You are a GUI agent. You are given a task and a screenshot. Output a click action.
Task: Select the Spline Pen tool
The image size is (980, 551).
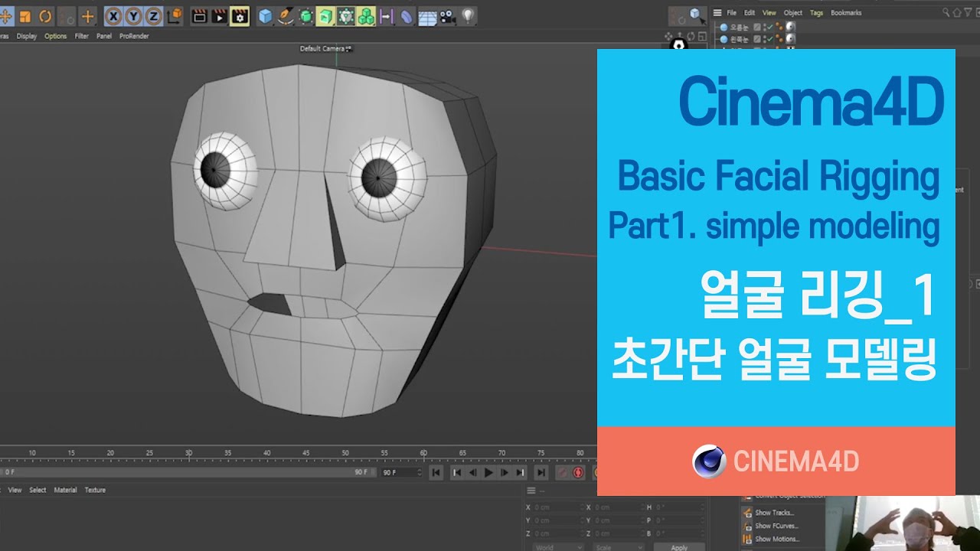pyautogui.click(x=286, y=16)
